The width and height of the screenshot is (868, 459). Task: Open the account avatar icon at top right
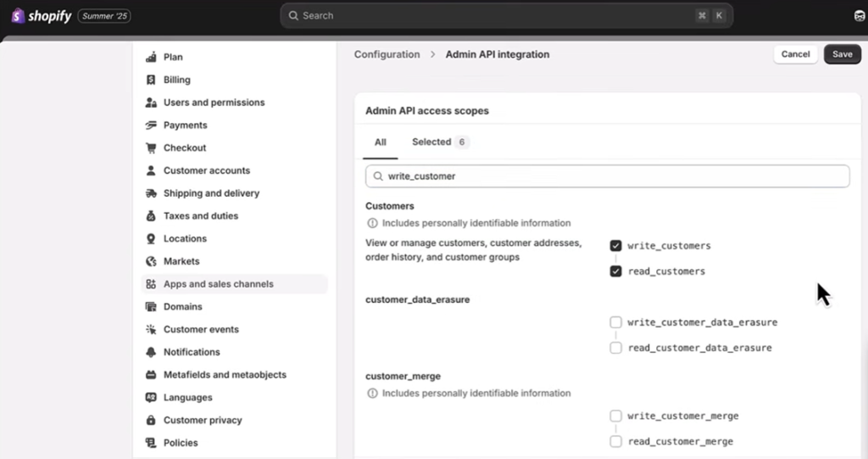pyautogui.click(x=860, y=16)
